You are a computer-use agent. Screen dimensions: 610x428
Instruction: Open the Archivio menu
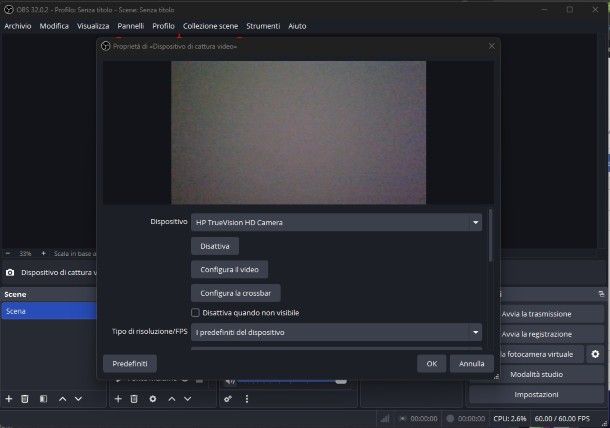click(18, 26)
